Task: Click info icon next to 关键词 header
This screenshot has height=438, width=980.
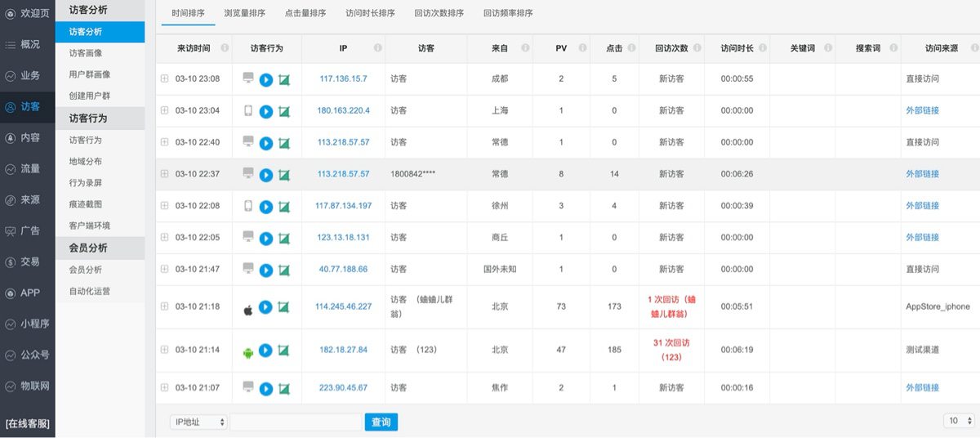Action: (827, 48)
